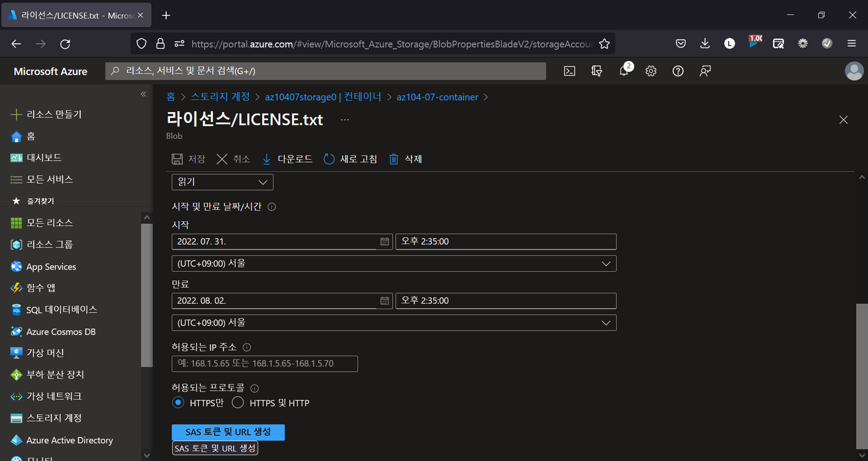Image resolution: width=868 pixels, height=461 pixels.
Task: Go to 스토리지 계정 breadcrumb link
Action: coord(220,97)
